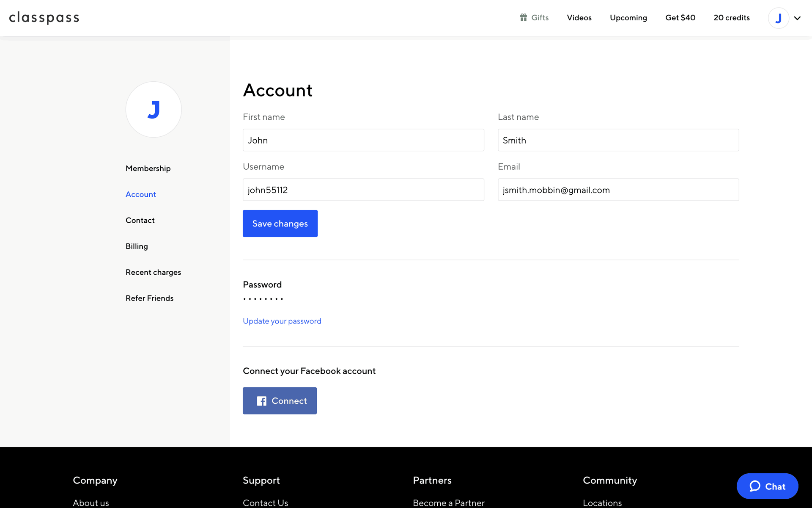This screenshot has height=508, width=812.
Task: Click the Email label
Action: tap(509, 166)
